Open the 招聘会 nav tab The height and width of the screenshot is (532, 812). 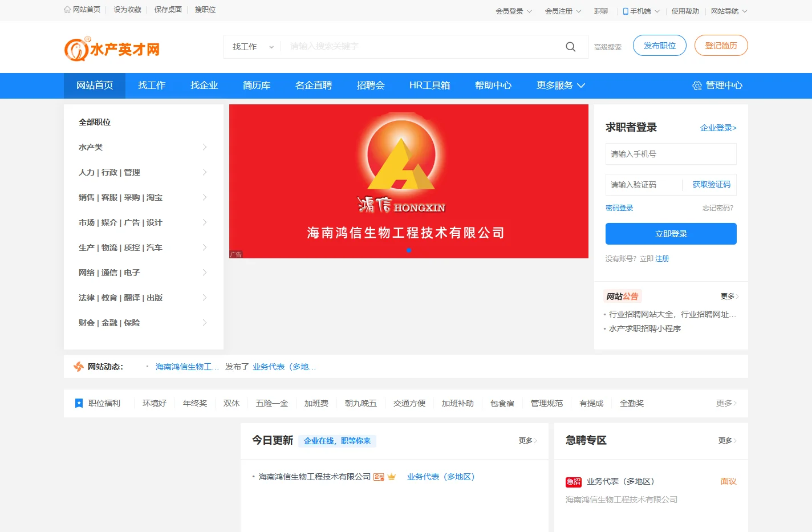pyautogui.click(x=371, y=86)
